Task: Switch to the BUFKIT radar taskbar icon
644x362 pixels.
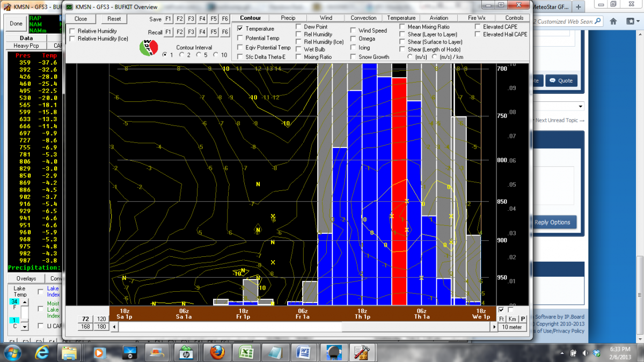Action: click(x=333, y=352)
